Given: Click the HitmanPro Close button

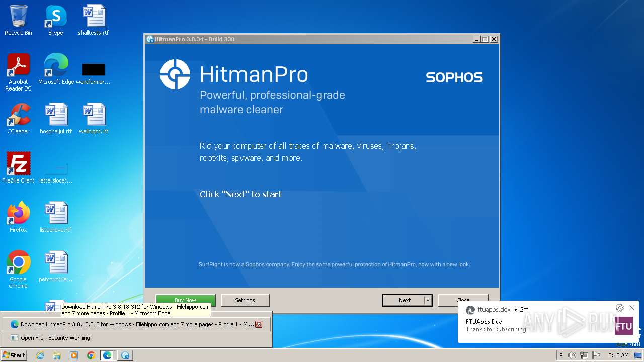Looking at the screenshot, I should pyautogui.click(x=463, y=300).
